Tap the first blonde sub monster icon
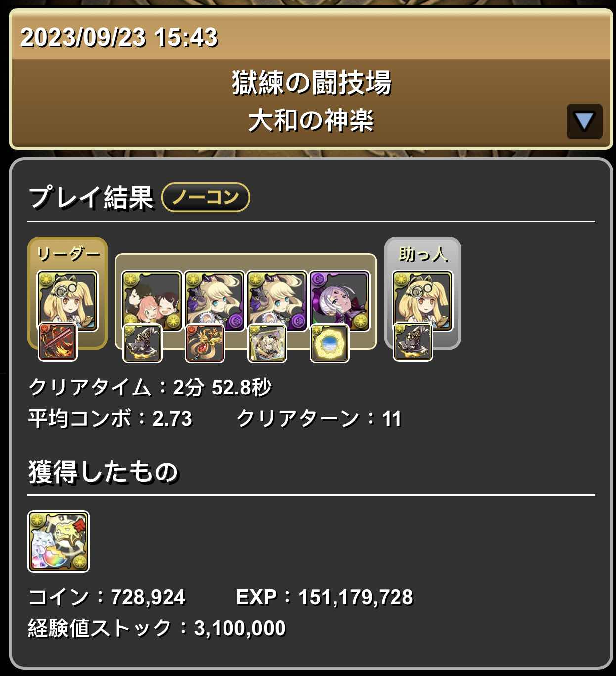This screenshot has height=676, width=616. click(x=215, y=300)
